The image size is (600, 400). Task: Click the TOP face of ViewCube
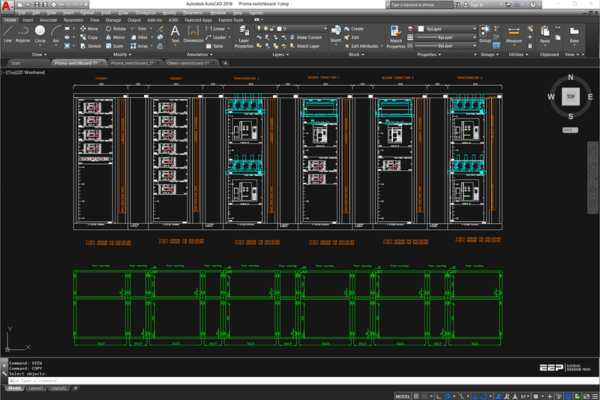click(570, 97)
